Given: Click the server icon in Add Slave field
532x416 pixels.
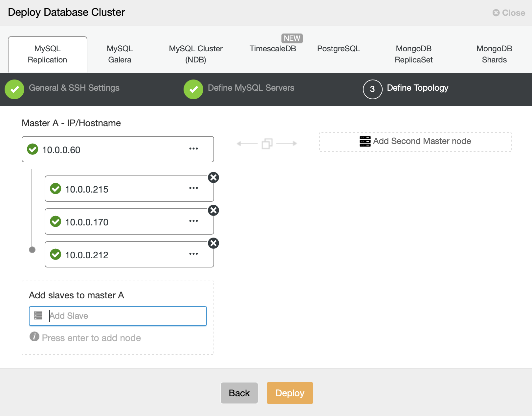Looking at the screenshot, I should [38, 315].
